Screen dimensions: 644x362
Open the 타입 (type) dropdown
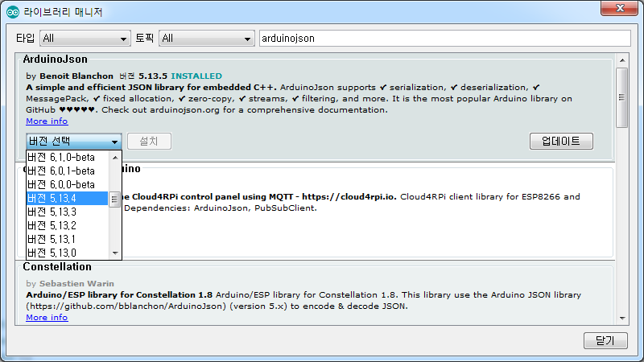point(85,39)
